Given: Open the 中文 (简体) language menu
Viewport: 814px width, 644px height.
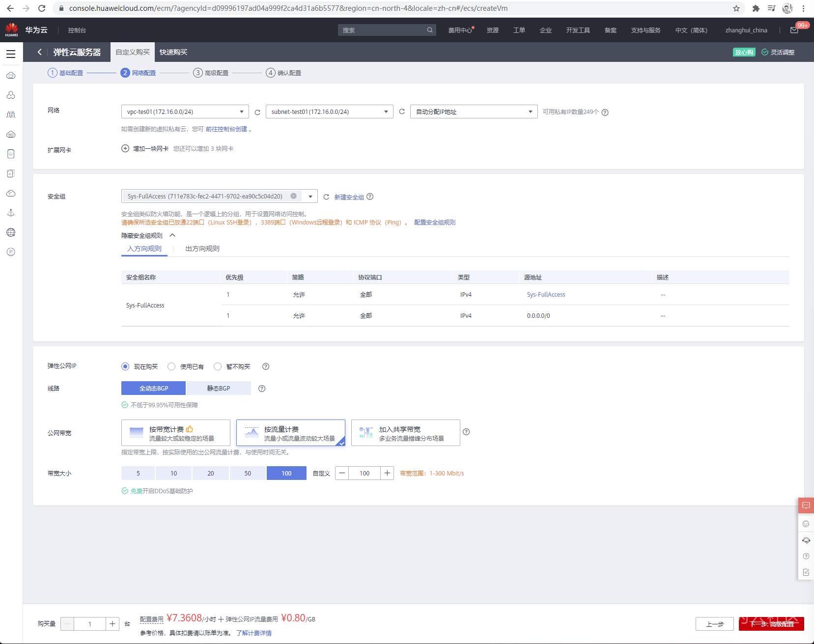Looking at the screenshot, I should [x=691, y=30].
